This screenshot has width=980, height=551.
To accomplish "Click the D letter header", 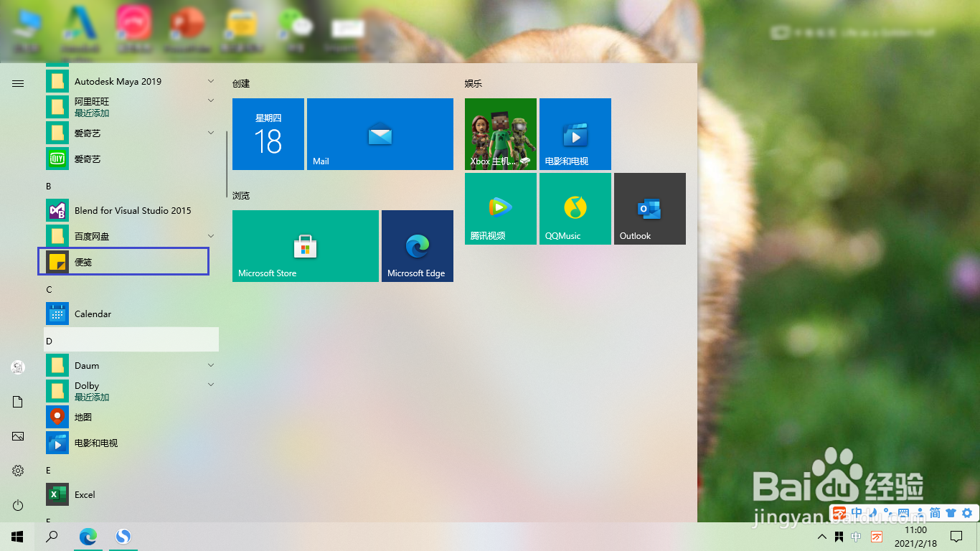I will [132, 340].
